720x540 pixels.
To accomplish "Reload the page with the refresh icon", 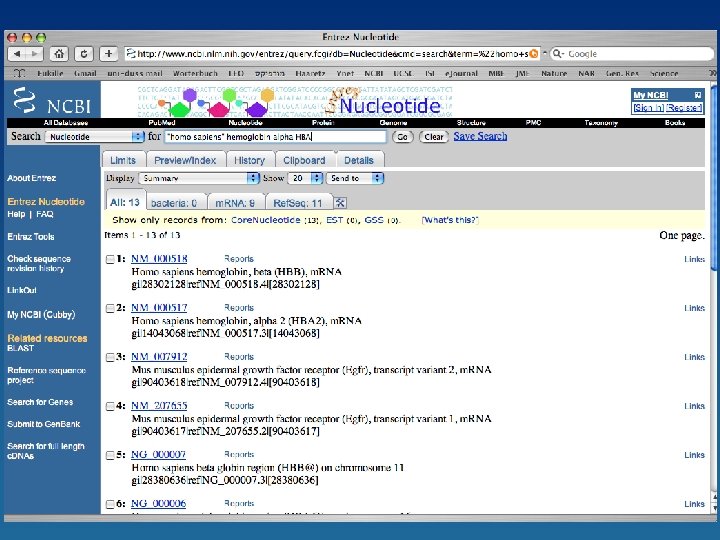I will [84, 54].
